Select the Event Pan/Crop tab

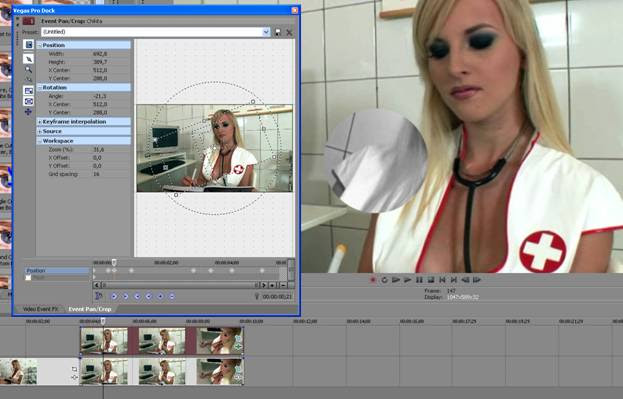pyautogui.click(x=90, y=309)
